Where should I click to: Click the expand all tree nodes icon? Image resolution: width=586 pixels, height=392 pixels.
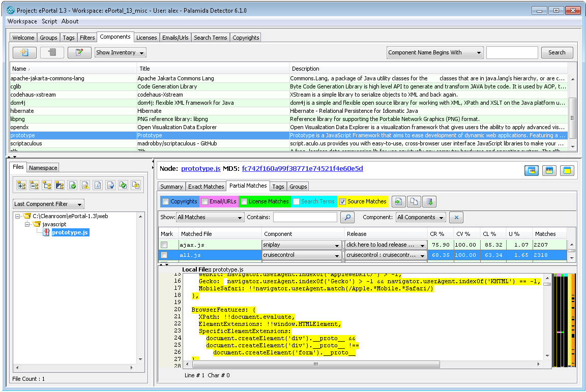21,185
